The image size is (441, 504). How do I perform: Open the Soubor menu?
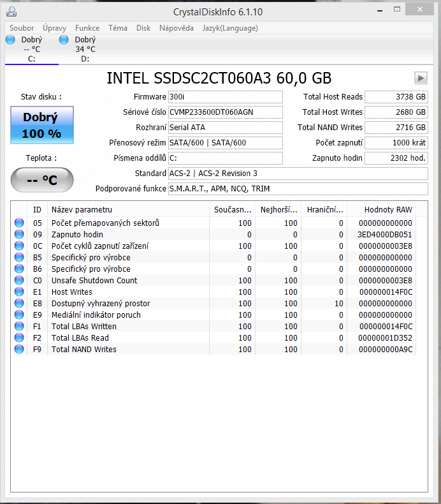click(22, 28)
